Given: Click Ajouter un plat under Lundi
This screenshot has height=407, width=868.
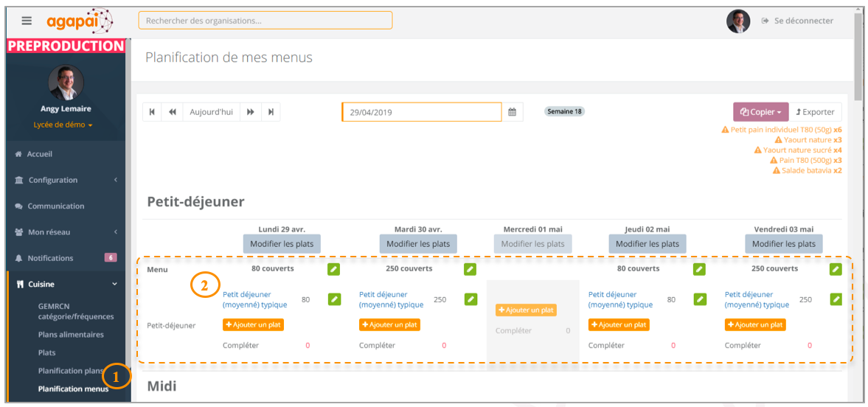Looking at the screenshot, I should 253,324.
